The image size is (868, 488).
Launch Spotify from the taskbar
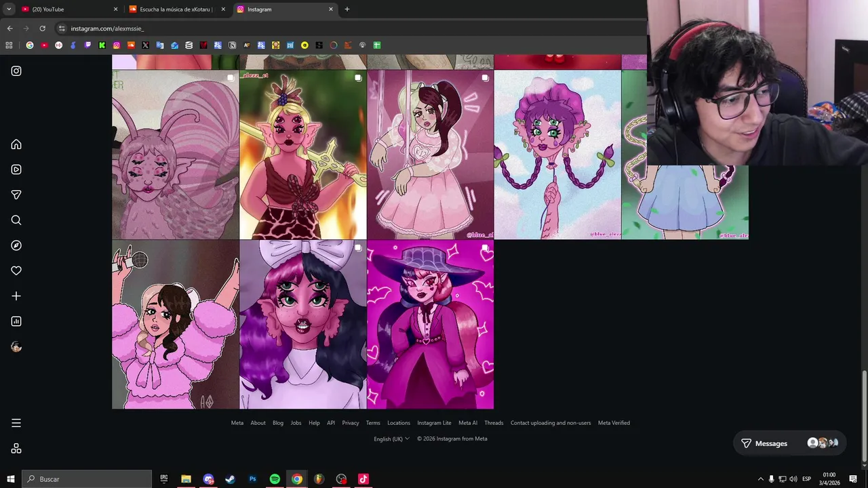(x=275, y=479)
